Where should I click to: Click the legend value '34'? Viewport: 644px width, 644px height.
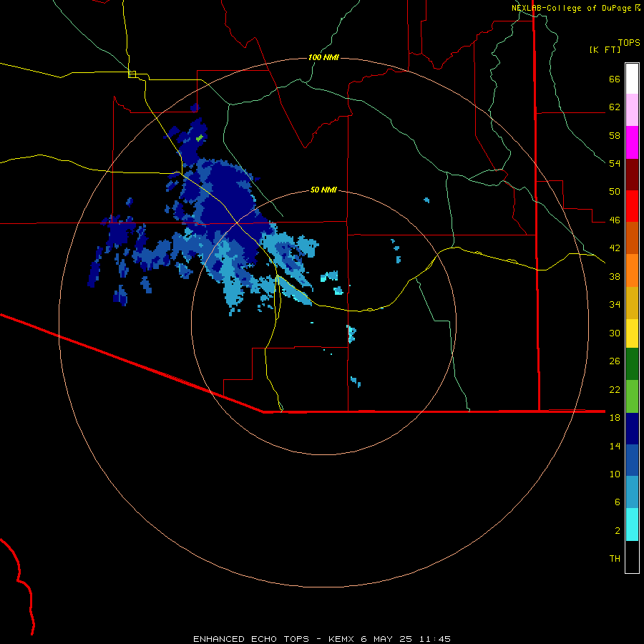pyautogui.click(x=615, y=305)
